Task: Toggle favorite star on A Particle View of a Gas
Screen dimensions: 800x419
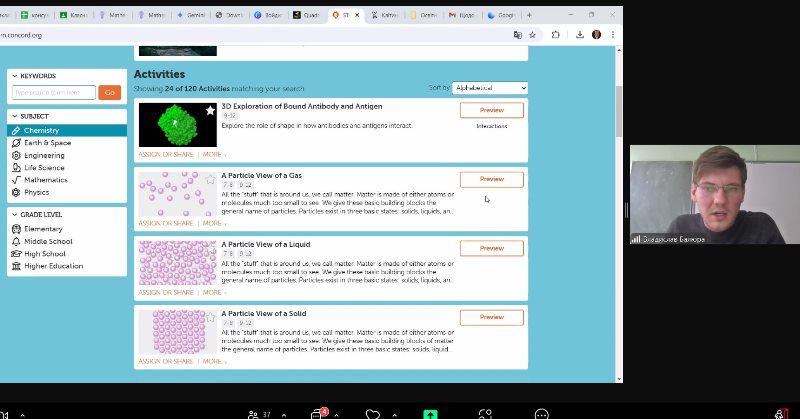Action: pos(210,179)
